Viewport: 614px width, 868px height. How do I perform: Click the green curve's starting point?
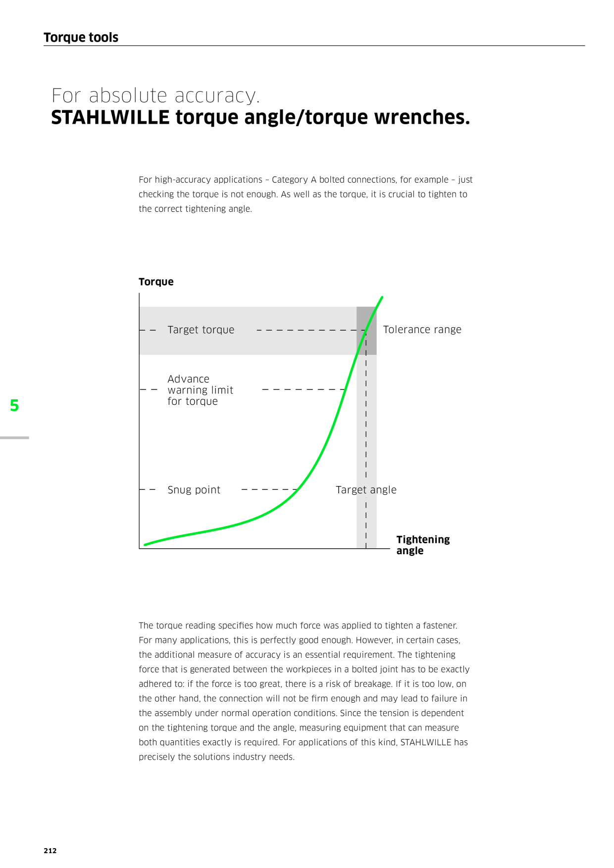(145, 545)
